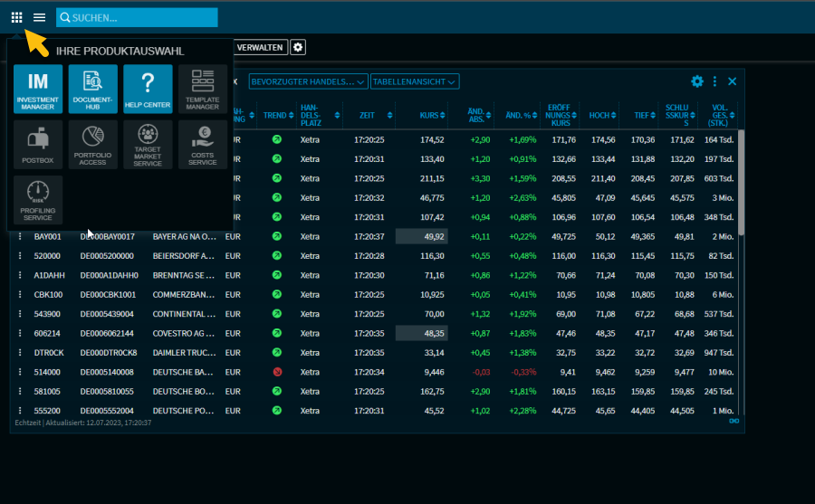This screenshot has height=504, width=815.
Task: Open the Postbox product
Action: click(39, 145)
